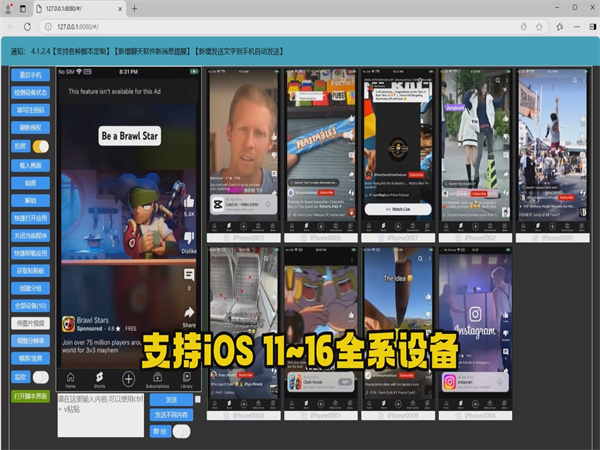Click the 发送 send button
Viewport: 600px width, 450px height.
click(169, 399)
